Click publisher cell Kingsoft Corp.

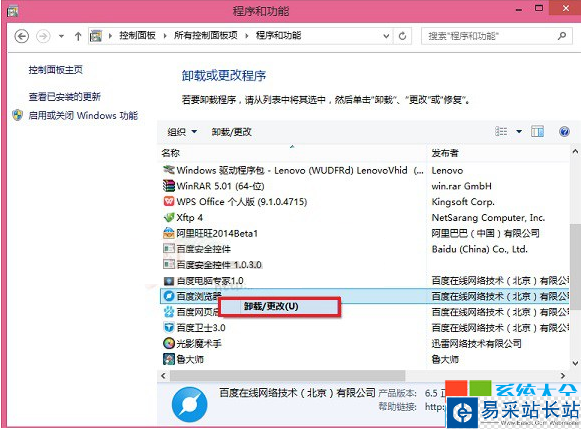click(463, 202)
